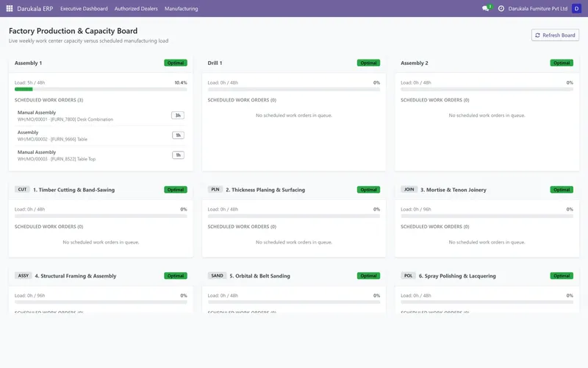Viewport: 588px width, 368px height.
Task: Click the Assembly 1 card title
Action: 28,63
